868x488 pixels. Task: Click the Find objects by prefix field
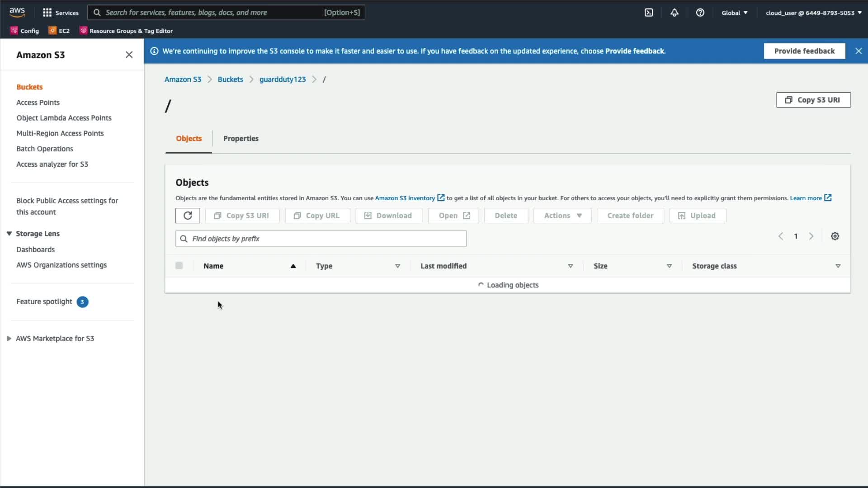321,239
